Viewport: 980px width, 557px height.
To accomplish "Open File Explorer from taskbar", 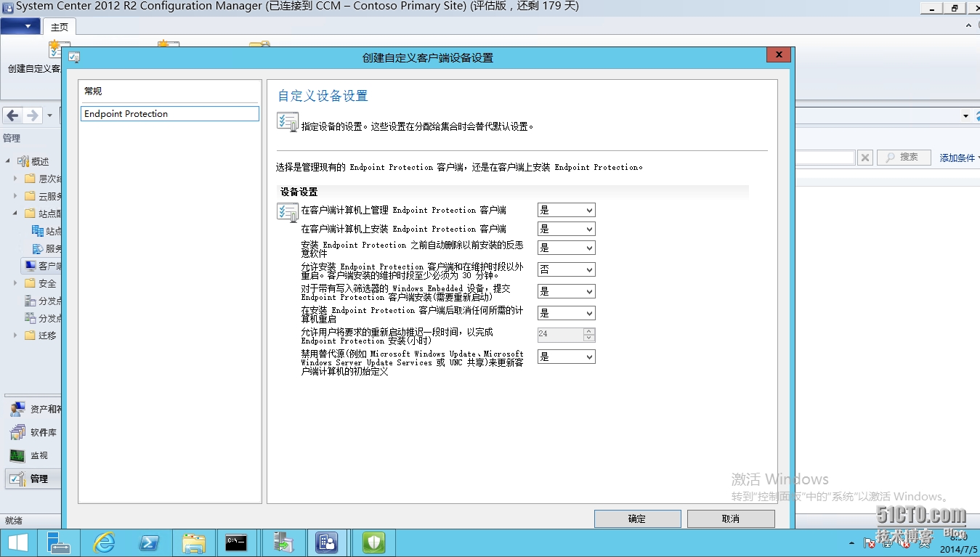I will [x=194, y=543].
